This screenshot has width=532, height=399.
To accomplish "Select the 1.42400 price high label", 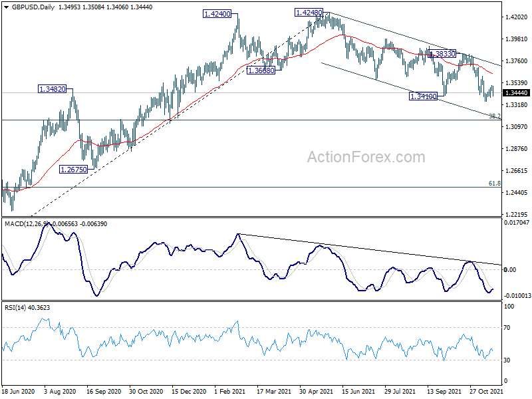I will tap(221, 13).
